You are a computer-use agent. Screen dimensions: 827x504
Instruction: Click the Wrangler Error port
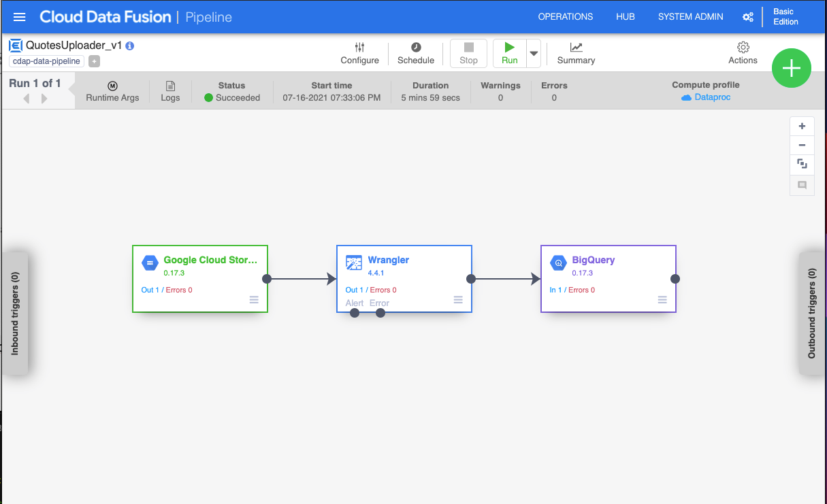click(380, 313)
